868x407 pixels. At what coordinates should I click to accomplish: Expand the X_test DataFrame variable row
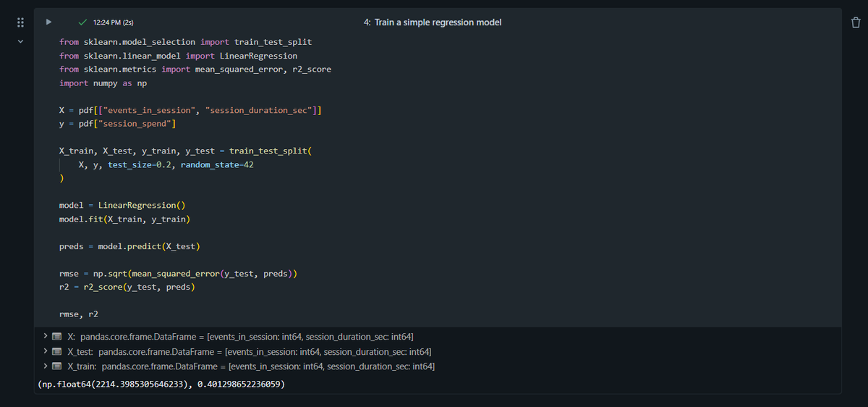46,351
